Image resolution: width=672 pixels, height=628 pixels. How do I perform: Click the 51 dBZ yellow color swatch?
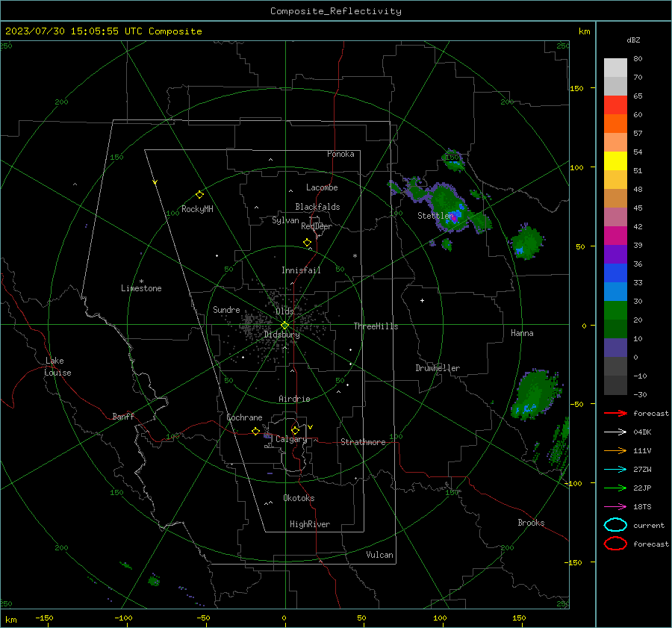pyautogui.click(x=615, y=161)
